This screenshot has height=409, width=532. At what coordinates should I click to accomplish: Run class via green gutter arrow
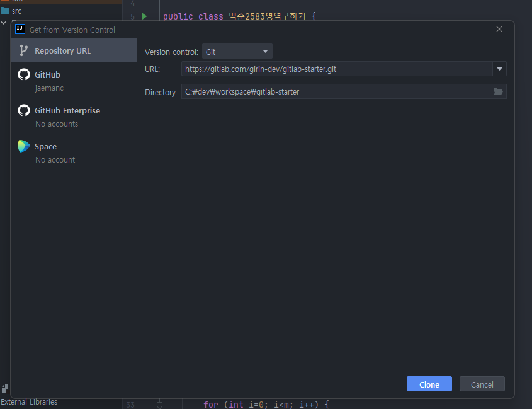click(144, 16)
